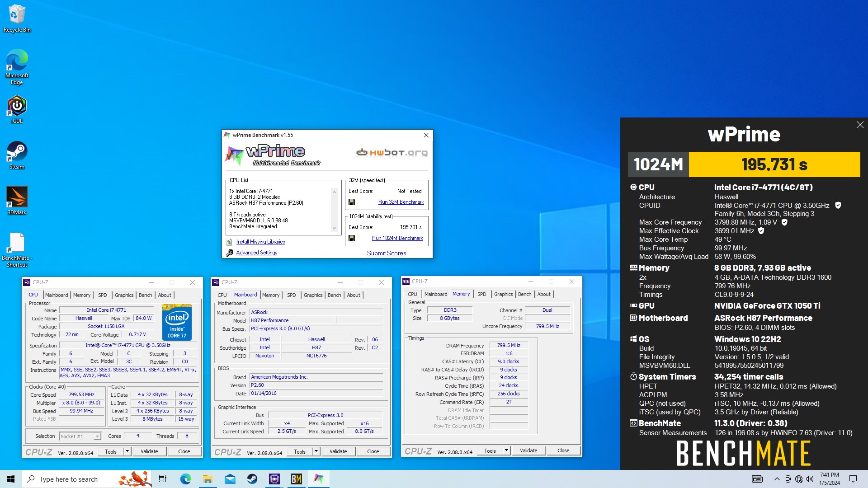868x488 pixels.
Task: Open Steam from the taskbar
Action: pos(252,479)
